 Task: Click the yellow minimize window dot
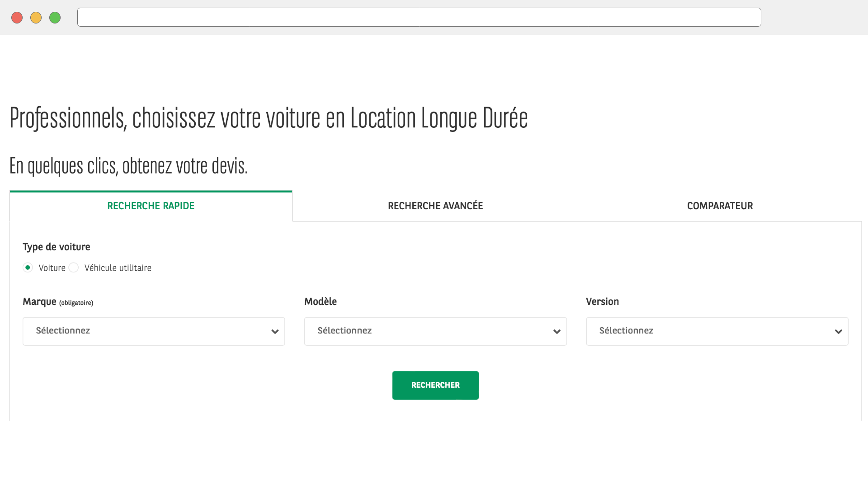click(36, 18)
